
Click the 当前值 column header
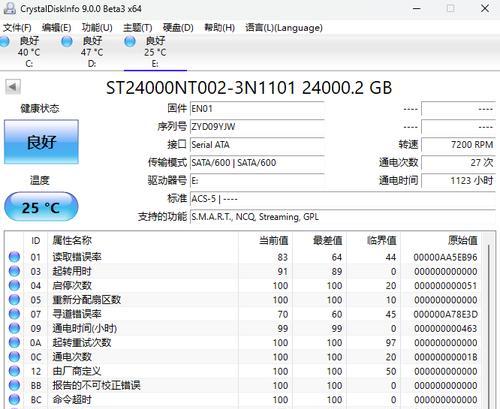tap(265, 240)
